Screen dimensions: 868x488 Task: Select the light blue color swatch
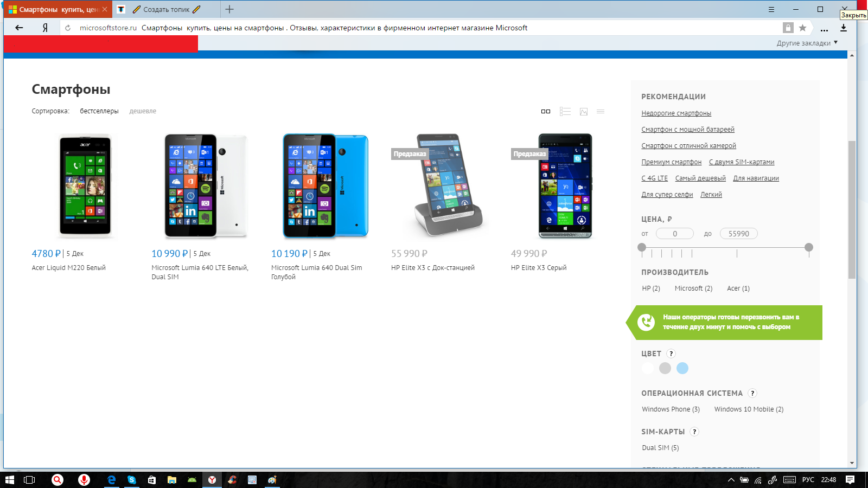pos(682,368)
